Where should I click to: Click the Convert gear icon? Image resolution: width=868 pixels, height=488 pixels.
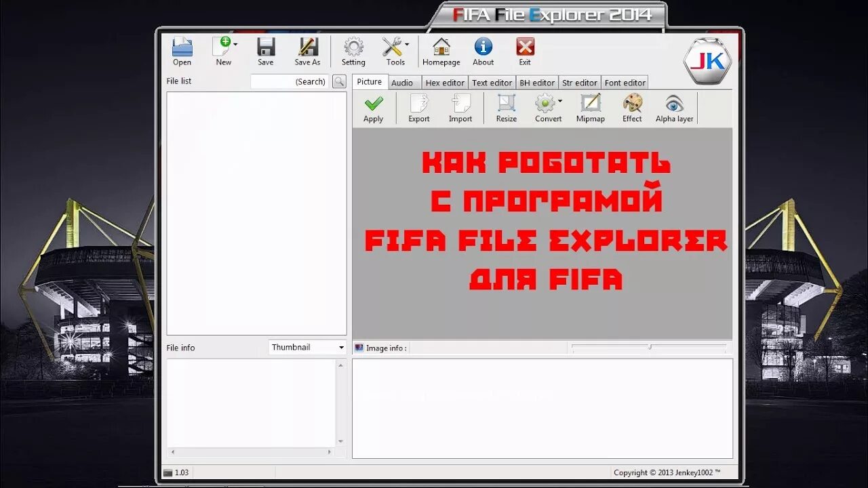[545, 103]
